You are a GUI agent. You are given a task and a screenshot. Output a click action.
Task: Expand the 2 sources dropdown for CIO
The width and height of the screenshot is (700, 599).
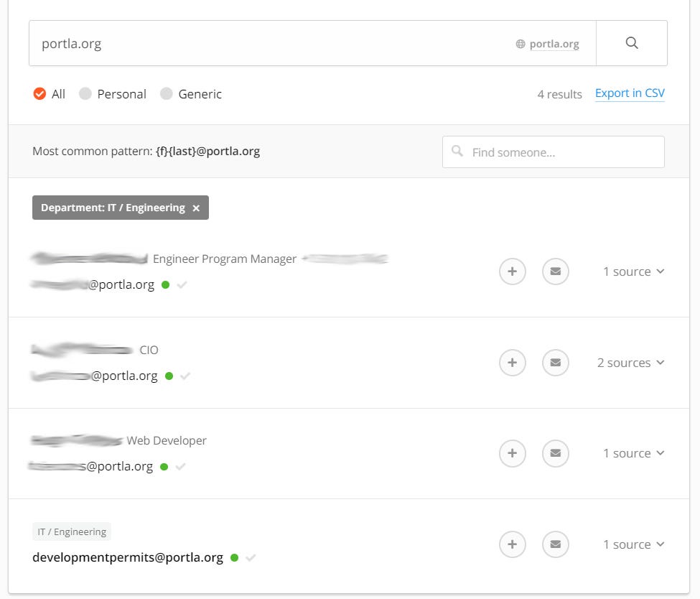(630, 362)
